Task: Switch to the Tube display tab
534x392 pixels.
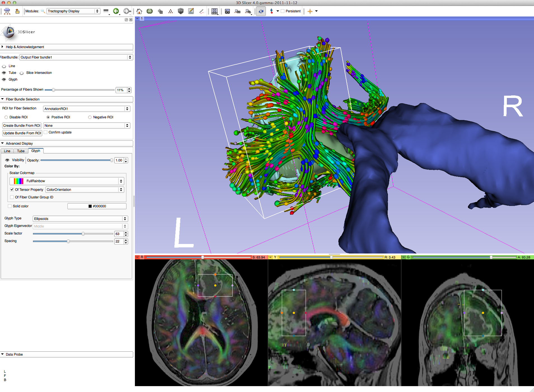Action: pyautogui.click(x=21, y=151)
